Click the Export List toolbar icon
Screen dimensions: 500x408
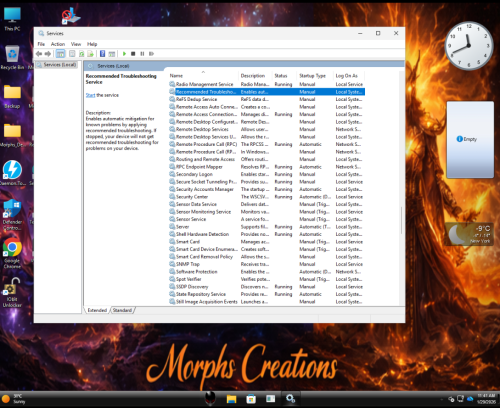point(90,54)
